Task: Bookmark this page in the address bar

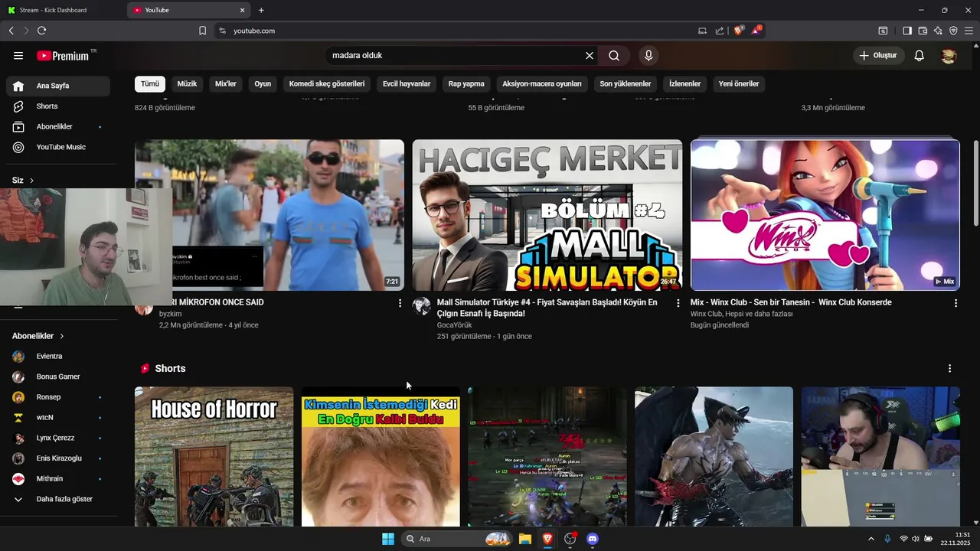Action: pos(202,31)
